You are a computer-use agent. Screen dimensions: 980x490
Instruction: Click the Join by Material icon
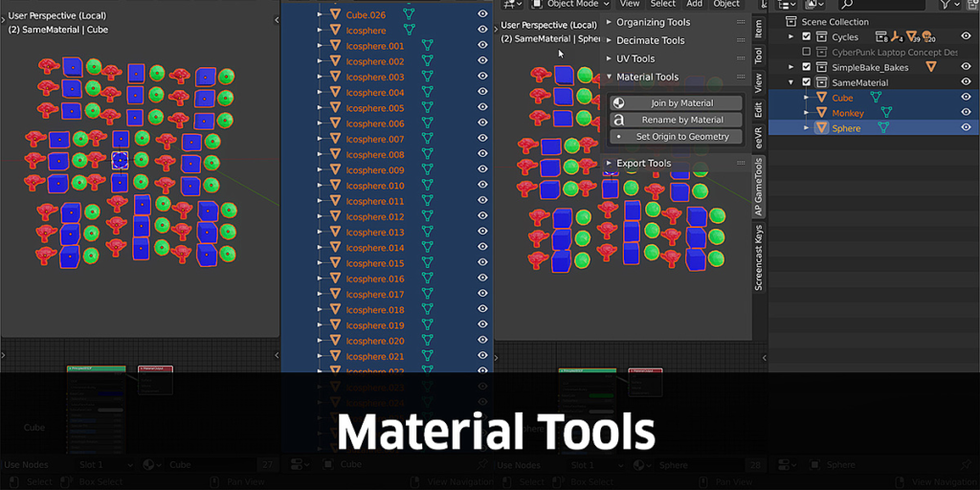(619, 103)
